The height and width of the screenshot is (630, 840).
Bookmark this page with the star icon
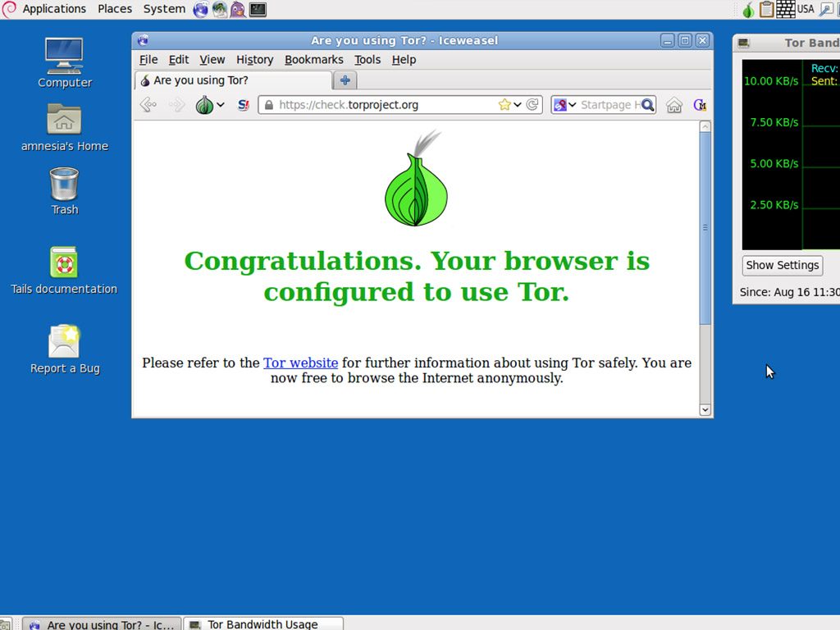pos(504,105)
